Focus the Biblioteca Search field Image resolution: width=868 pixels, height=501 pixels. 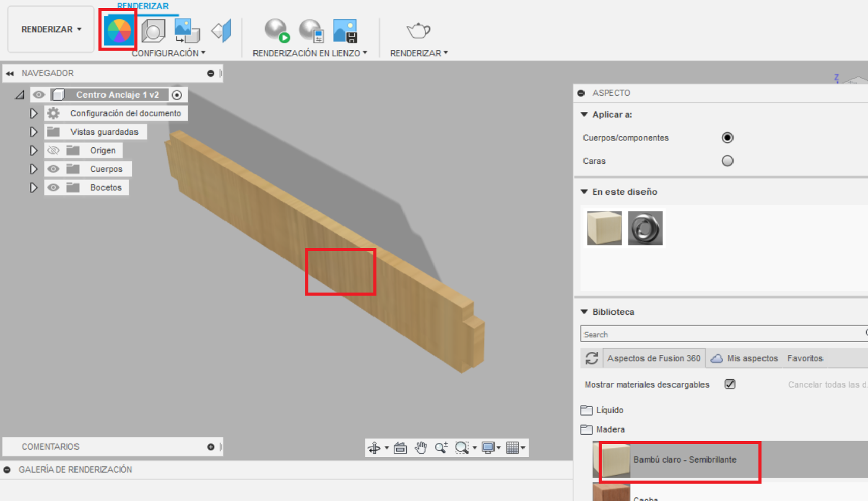point(724,334)
